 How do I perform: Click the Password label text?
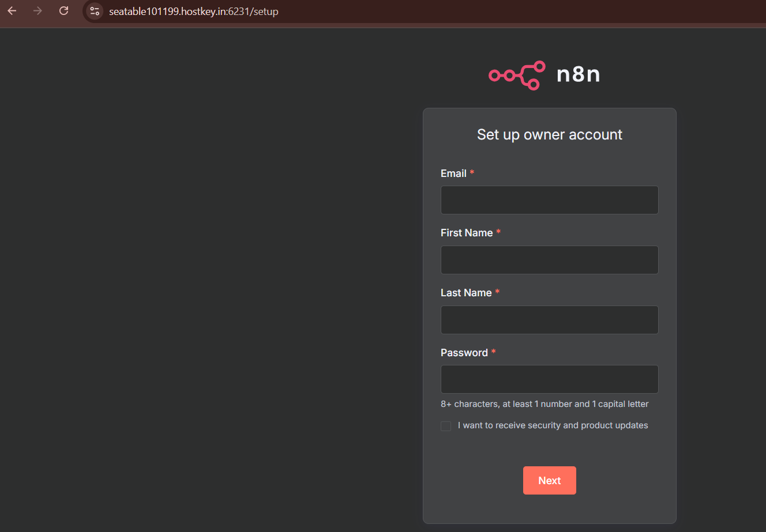[464, 353]
